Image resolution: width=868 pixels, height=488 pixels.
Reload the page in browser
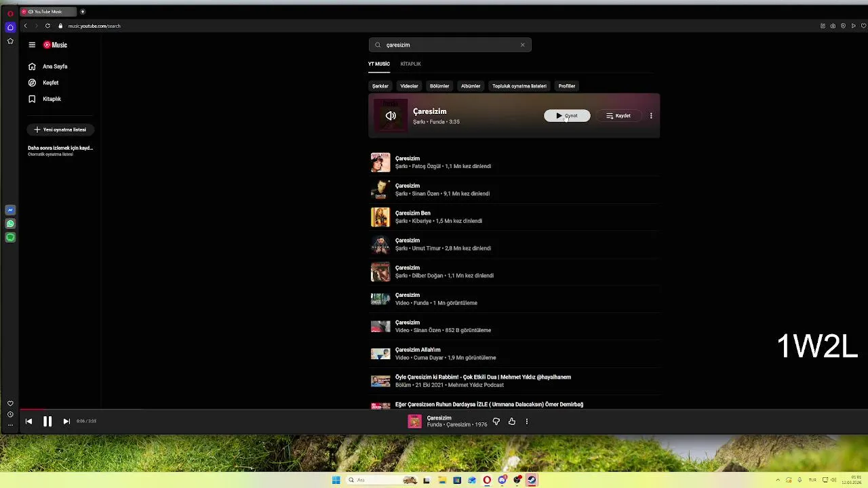coord(47,26)
